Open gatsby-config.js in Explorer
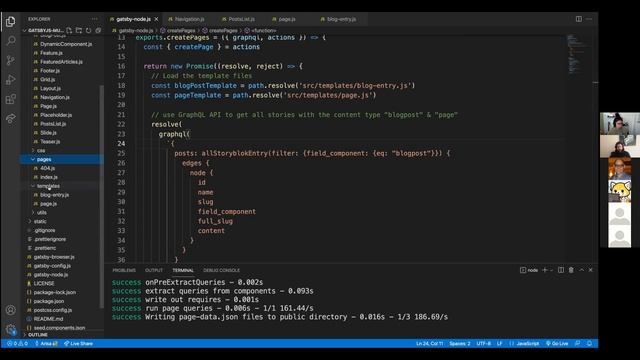Screen dimensions: 640x360 tap(52, 266)
